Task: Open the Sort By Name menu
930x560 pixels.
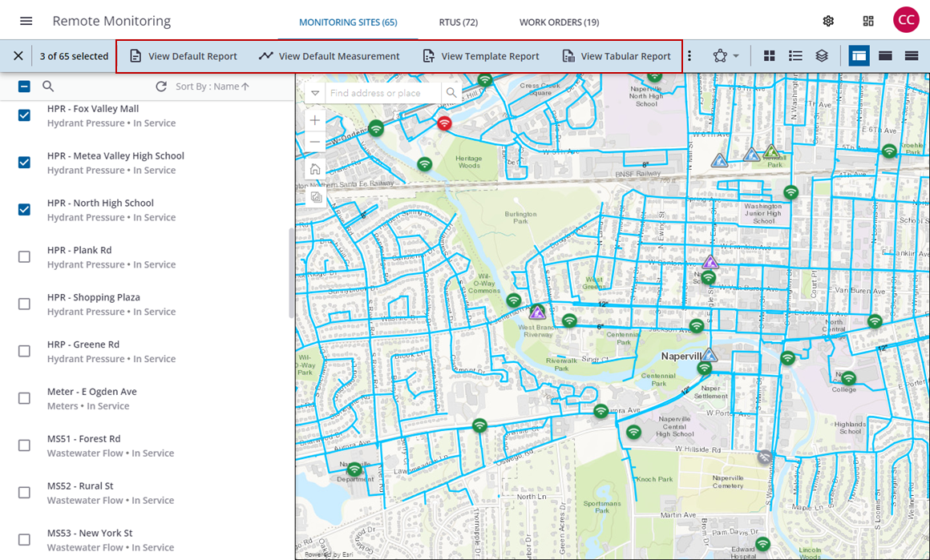Action: click(x=212, y=87)
